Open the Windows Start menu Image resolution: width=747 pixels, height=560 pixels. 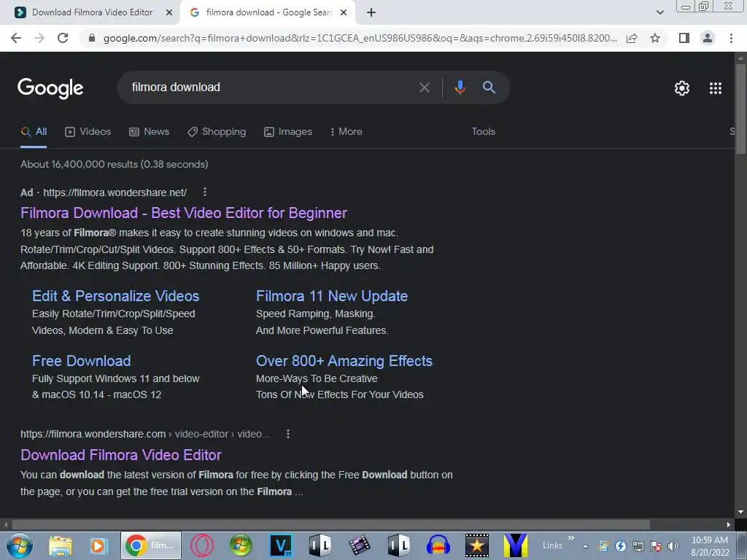(x=20, y=545)
